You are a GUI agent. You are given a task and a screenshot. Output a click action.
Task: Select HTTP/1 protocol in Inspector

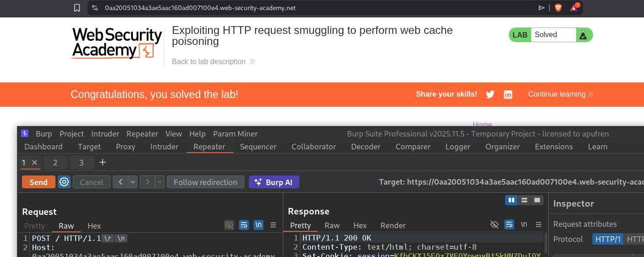607,239
